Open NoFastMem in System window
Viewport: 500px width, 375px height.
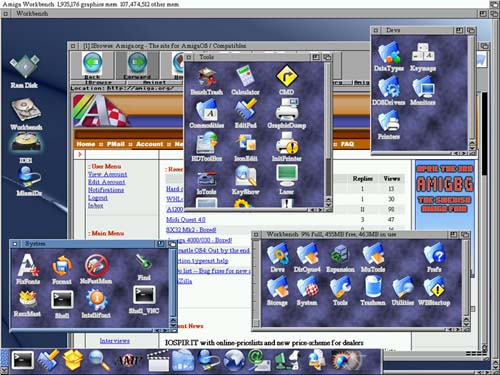96,269
